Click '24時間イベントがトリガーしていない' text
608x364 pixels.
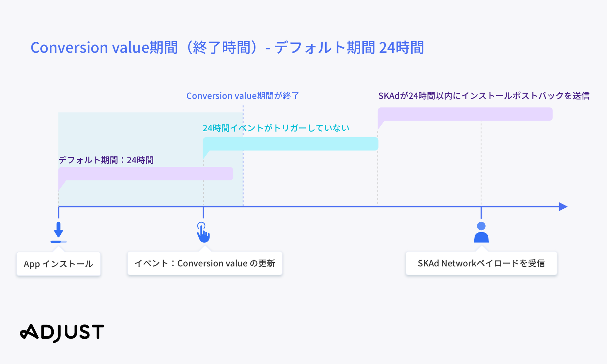point(276,128)
